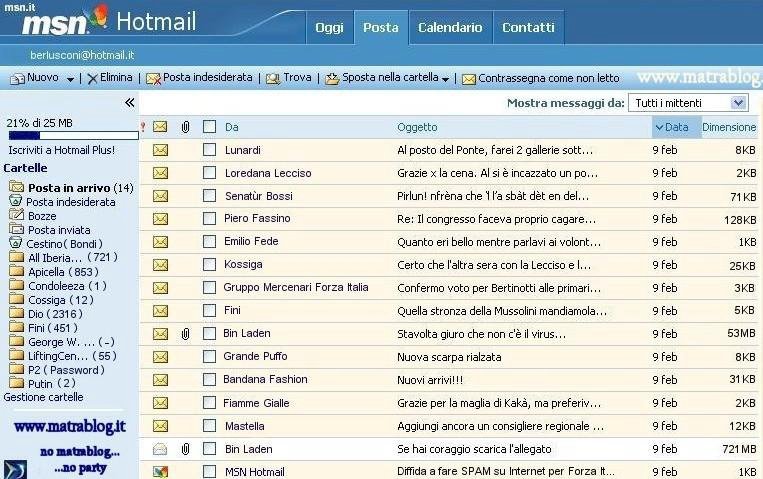Viewport: 763px width, 479px height.
Task: Sort by the Oggetto column header
Action: [x=417, y=127]
